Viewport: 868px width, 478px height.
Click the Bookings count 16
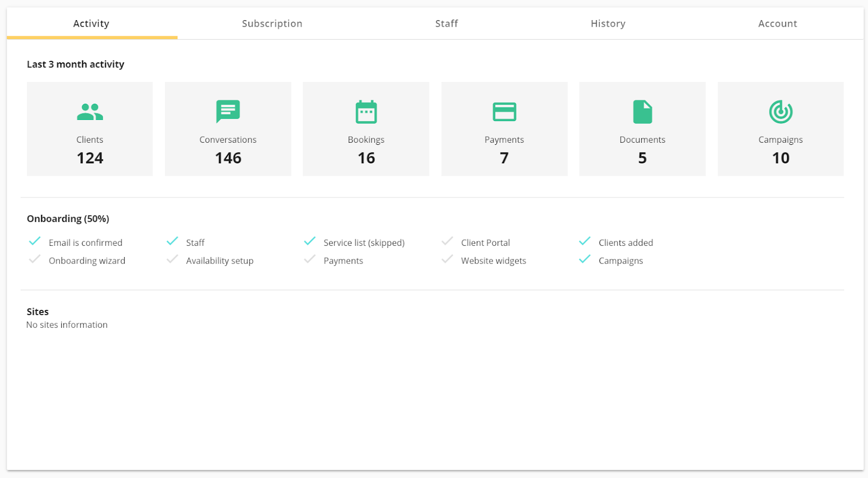tap(366, 158)
